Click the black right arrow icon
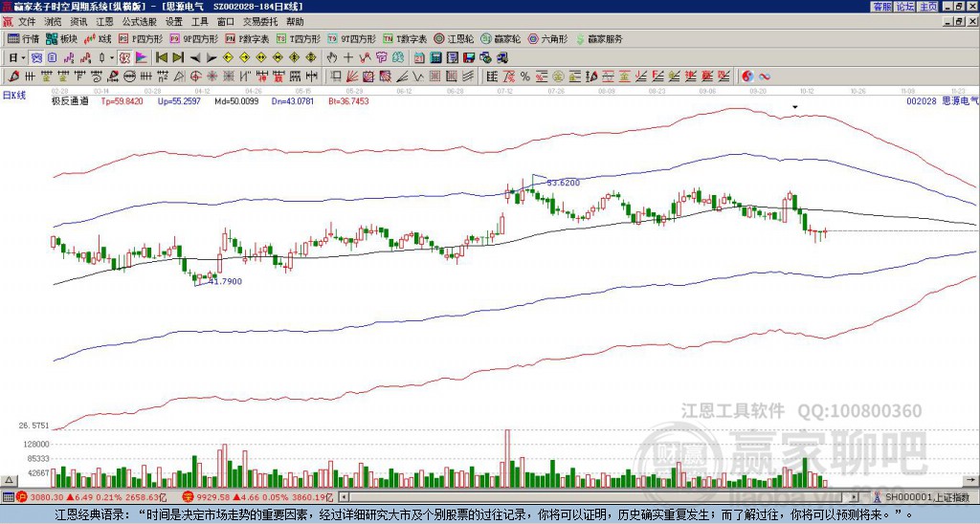980x524 pixels. point(212,58)
